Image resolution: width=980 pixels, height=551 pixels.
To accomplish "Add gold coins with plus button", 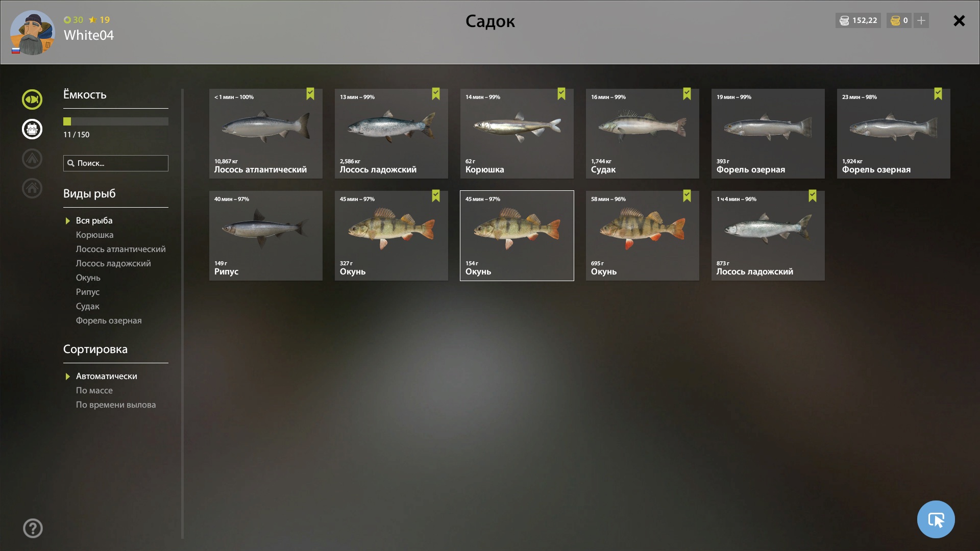I will (x=921, y=20).
